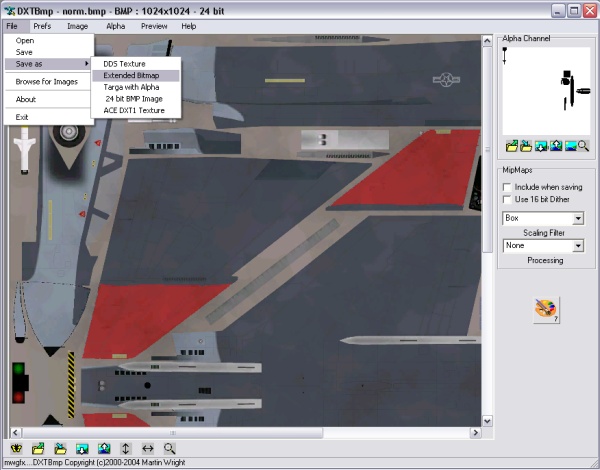This screenshot has width=600, height=470.
Task: Click the Alpha Channel preview thumbnail
Action: point(545,90)
